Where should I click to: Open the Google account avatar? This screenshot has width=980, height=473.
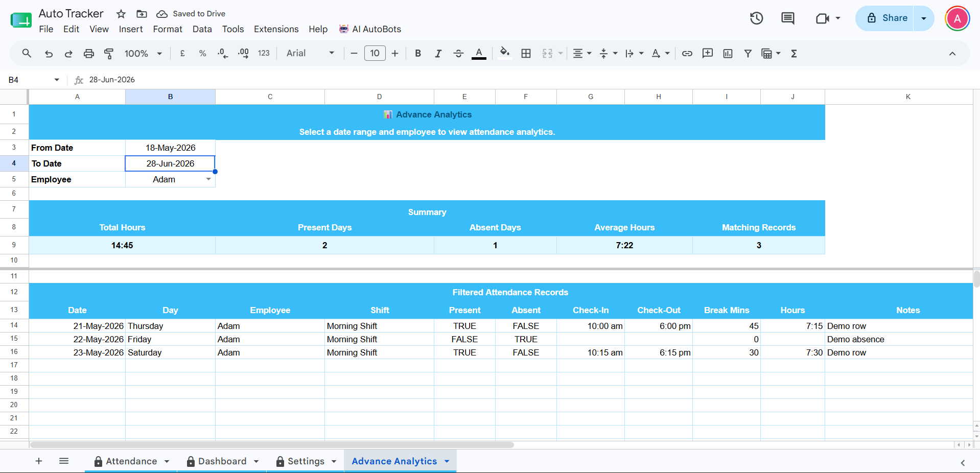pos(958,19)
